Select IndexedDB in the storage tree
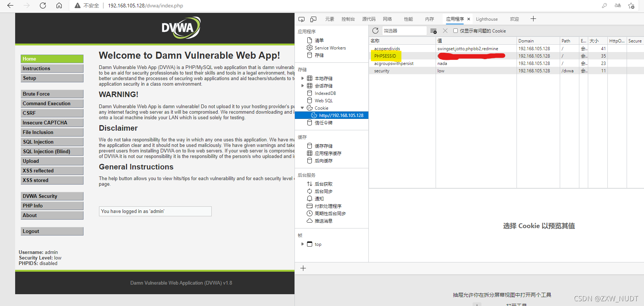Screen dimensions: 644x306 [x=321, y=93]
